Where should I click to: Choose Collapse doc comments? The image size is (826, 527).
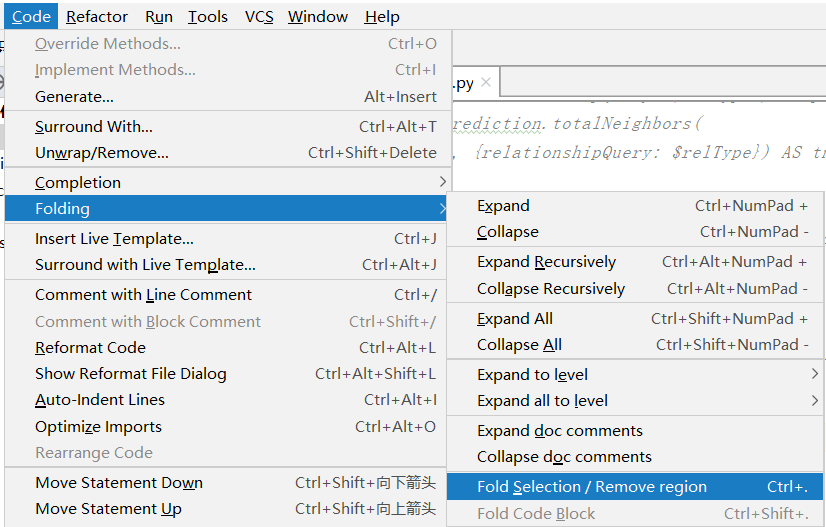(635, 457)
